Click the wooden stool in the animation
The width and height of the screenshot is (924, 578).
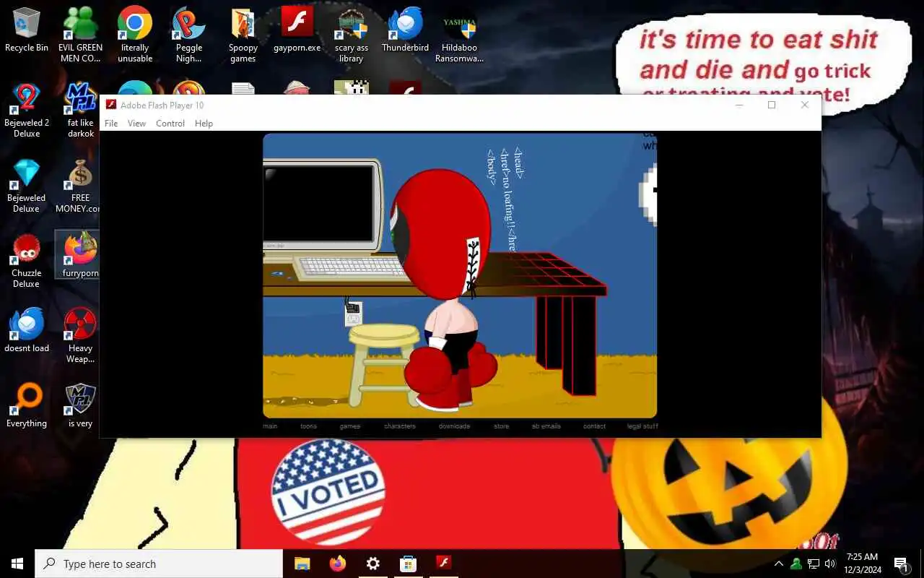point(383,365)
